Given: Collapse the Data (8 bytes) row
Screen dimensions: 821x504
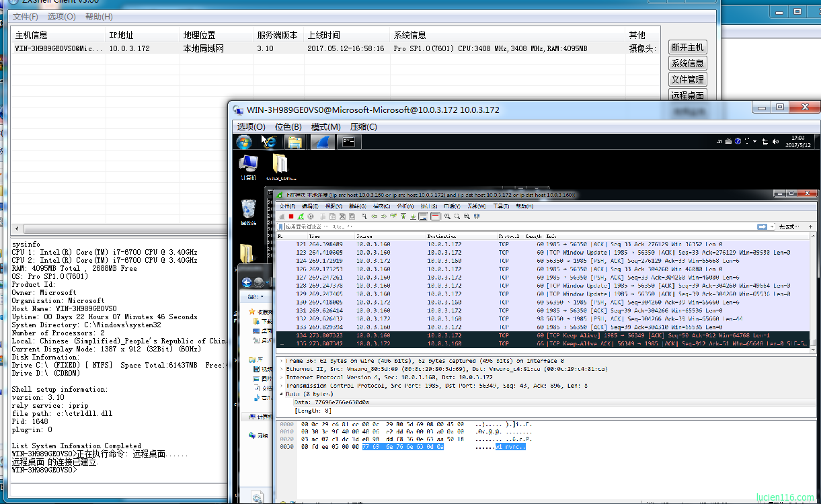Looking at the screenshot, I should click(x=281, y=394).
